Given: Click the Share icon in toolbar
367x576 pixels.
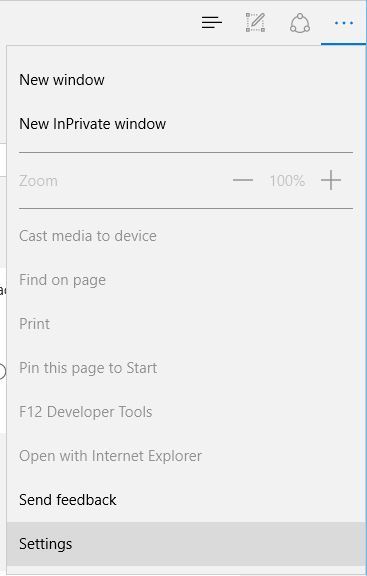Looking at the screenshot, I should pos(300,23).
